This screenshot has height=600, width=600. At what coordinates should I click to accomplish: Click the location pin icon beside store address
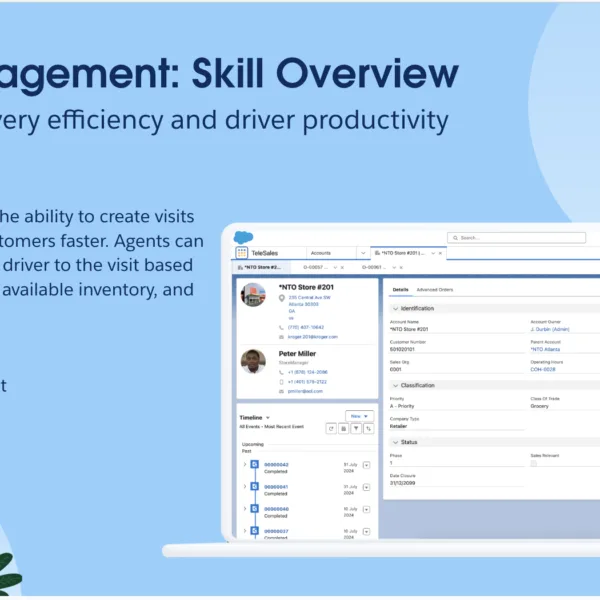(282, 298)
